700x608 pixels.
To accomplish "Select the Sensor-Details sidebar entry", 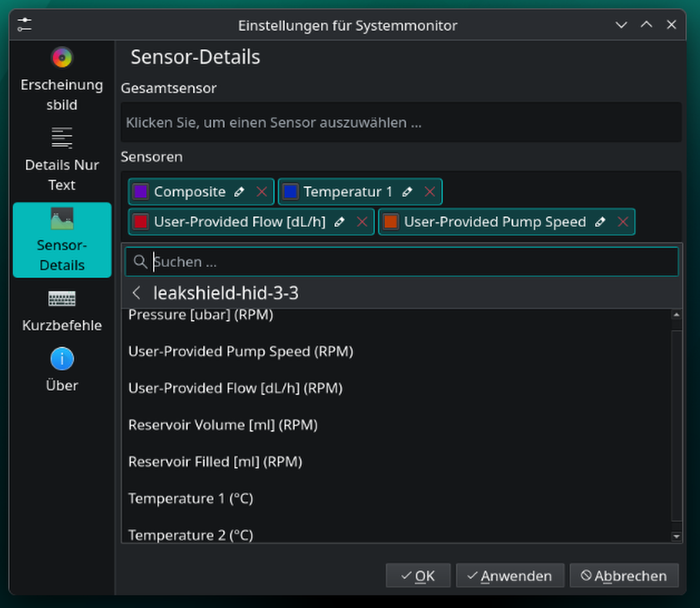I will 62,241.
